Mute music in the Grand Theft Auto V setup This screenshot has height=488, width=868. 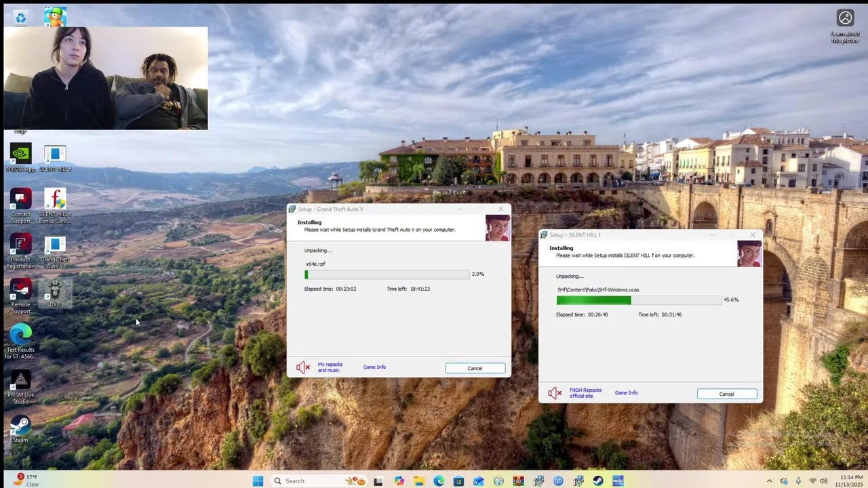click(303, 367)
